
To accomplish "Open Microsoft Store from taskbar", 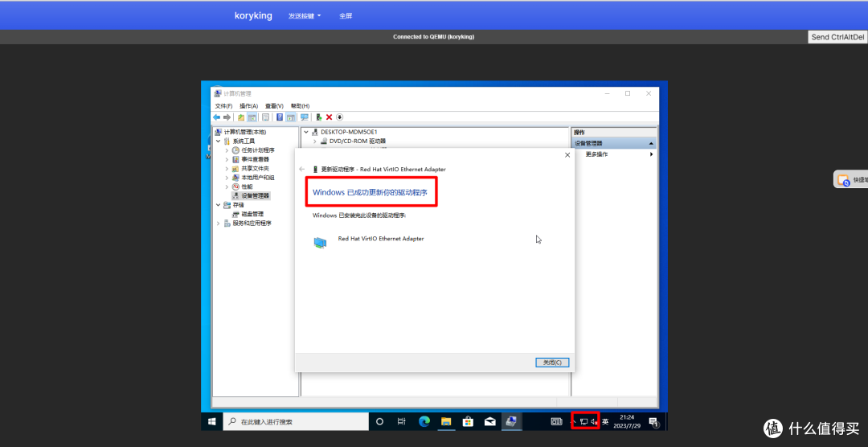I will pyautogui.click(x=468, y=421).
